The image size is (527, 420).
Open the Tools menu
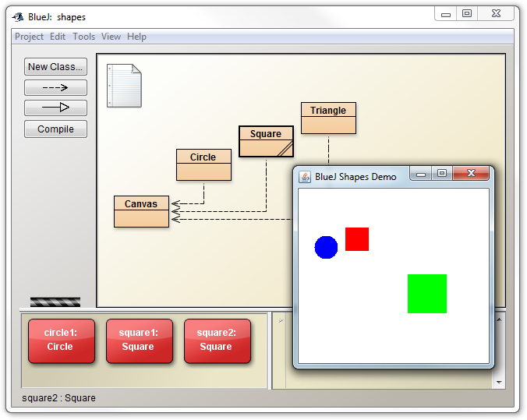83,37
